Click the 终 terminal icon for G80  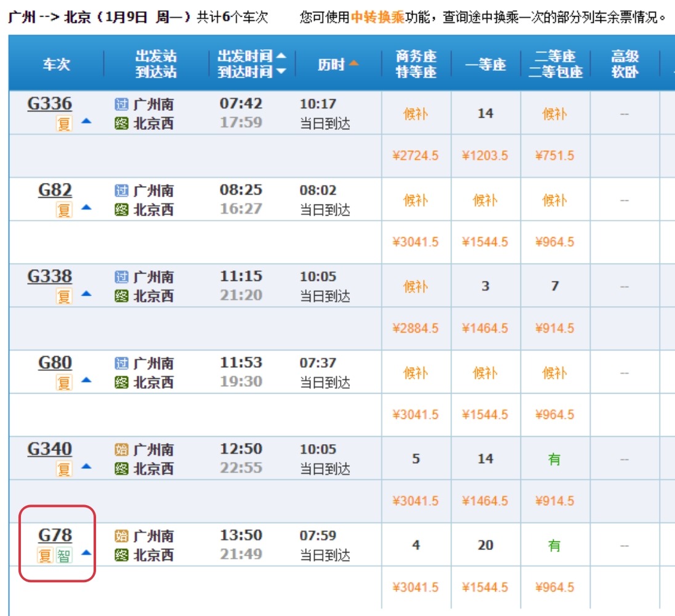tap(121, 383)
